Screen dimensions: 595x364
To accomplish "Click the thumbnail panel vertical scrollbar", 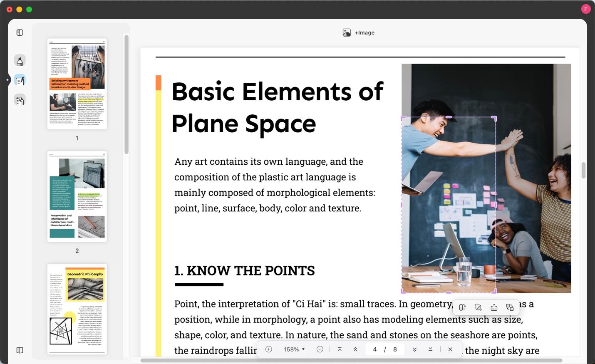I will (x=126, y=94).
